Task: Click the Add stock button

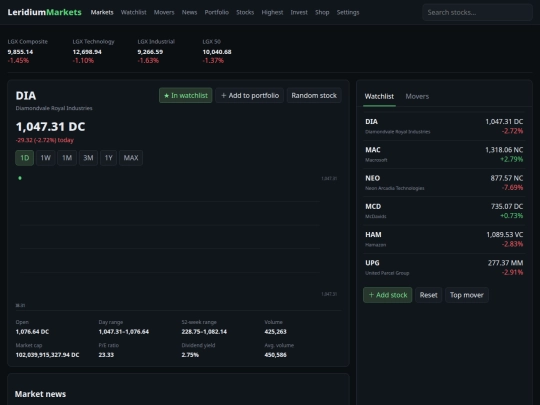Action: [388, 295]
